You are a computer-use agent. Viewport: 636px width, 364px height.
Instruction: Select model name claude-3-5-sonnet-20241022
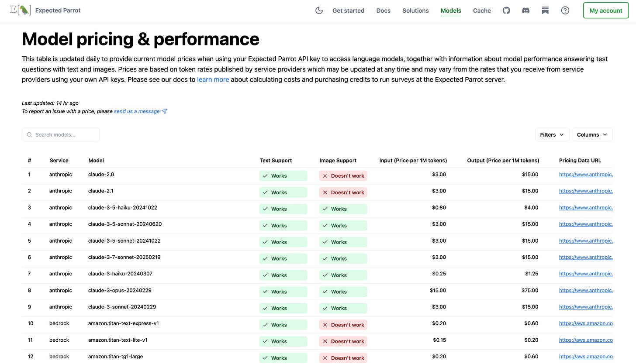[124, 241]
